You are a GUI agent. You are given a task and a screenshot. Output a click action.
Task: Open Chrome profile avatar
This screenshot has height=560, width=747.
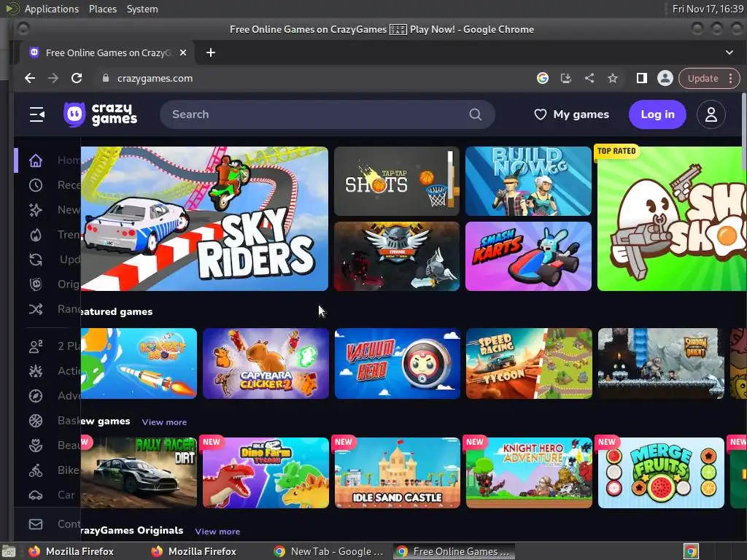pos(665,78)
